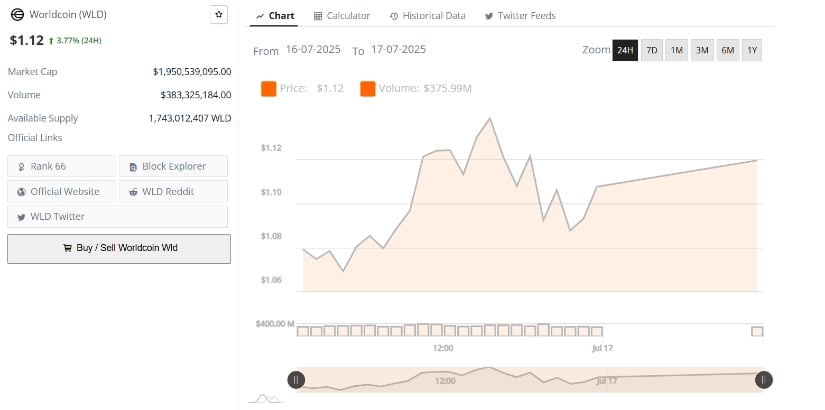Open the Historical Data tab
825x410 pixels.
click(x=428, y=16)
